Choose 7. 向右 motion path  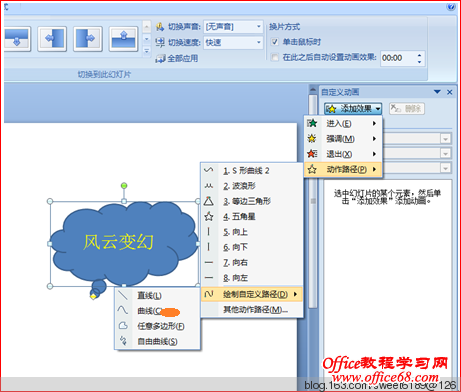tap(252, 263)
